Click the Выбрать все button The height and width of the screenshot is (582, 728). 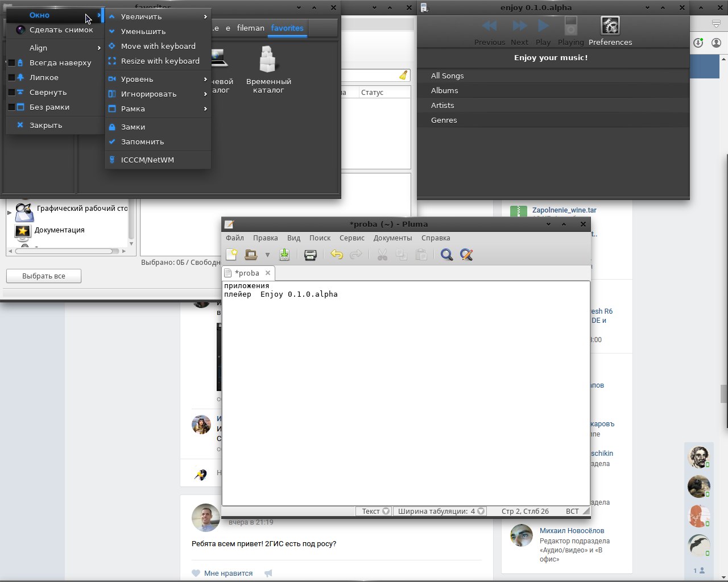pyautogui.click(x=44, y=276)
